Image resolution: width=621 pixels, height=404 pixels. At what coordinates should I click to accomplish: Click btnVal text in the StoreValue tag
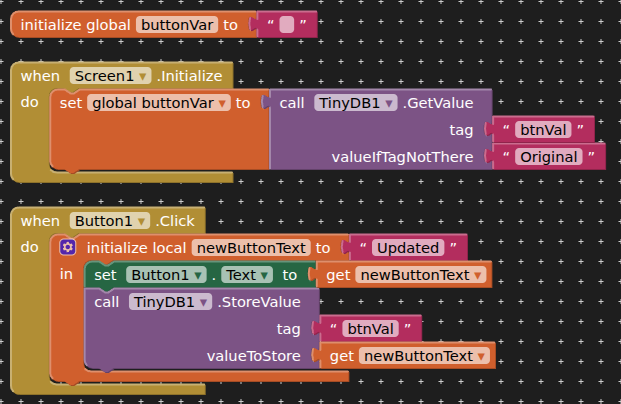367,329
